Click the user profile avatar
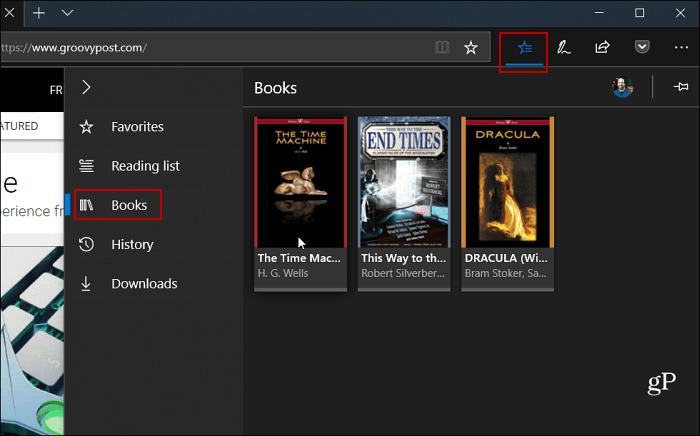Screen dimensions: 700x436 [x=622, y=87]
